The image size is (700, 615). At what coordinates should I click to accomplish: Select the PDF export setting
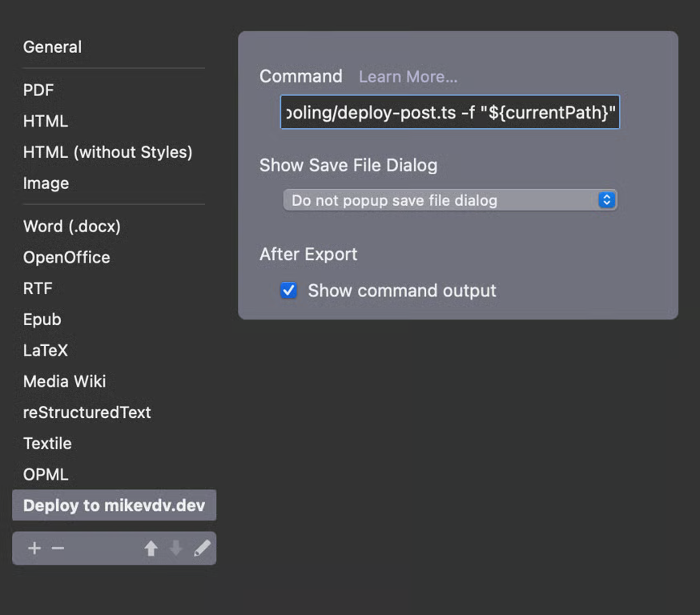38,90
